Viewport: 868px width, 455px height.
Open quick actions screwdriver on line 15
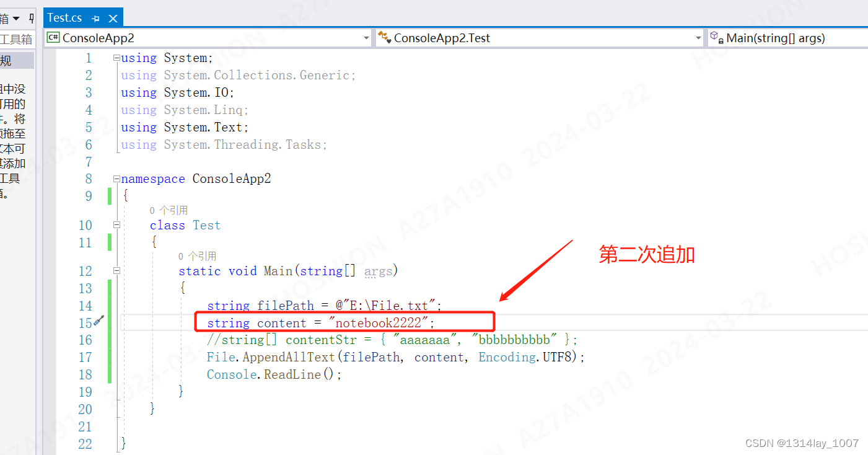pyautogui.click(x=99, y=322)
